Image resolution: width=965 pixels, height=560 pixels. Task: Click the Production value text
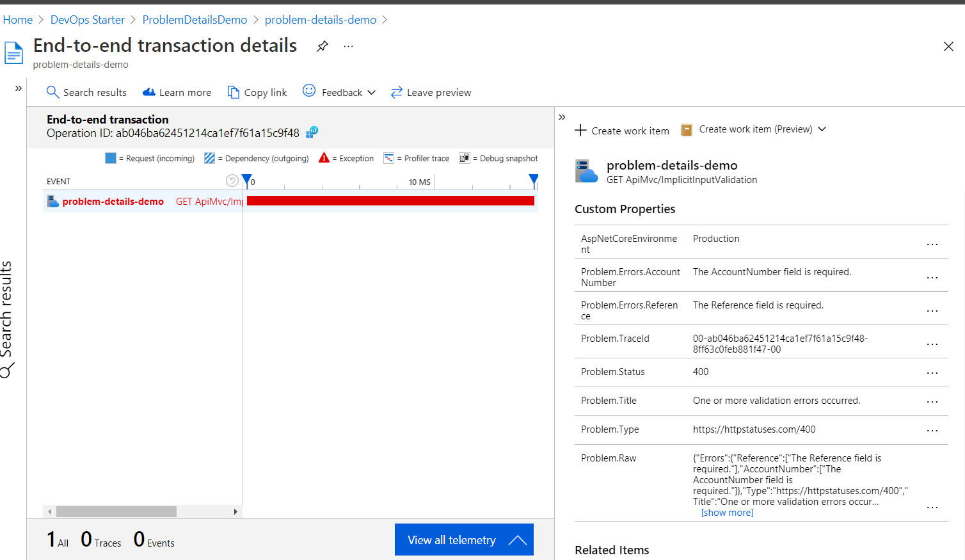click(716, 239)
